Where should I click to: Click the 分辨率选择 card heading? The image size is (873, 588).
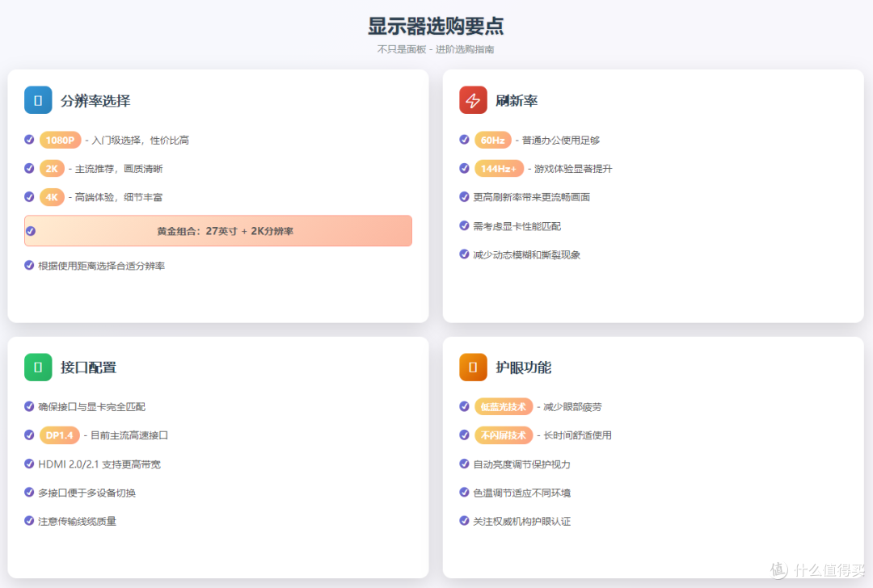pos(95,101)
